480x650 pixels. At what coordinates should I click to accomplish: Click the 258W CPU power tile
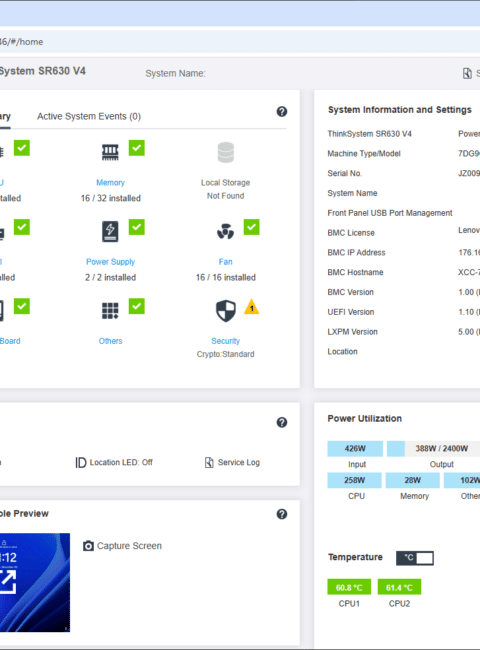pyautogui.click(x=354, y=480)
